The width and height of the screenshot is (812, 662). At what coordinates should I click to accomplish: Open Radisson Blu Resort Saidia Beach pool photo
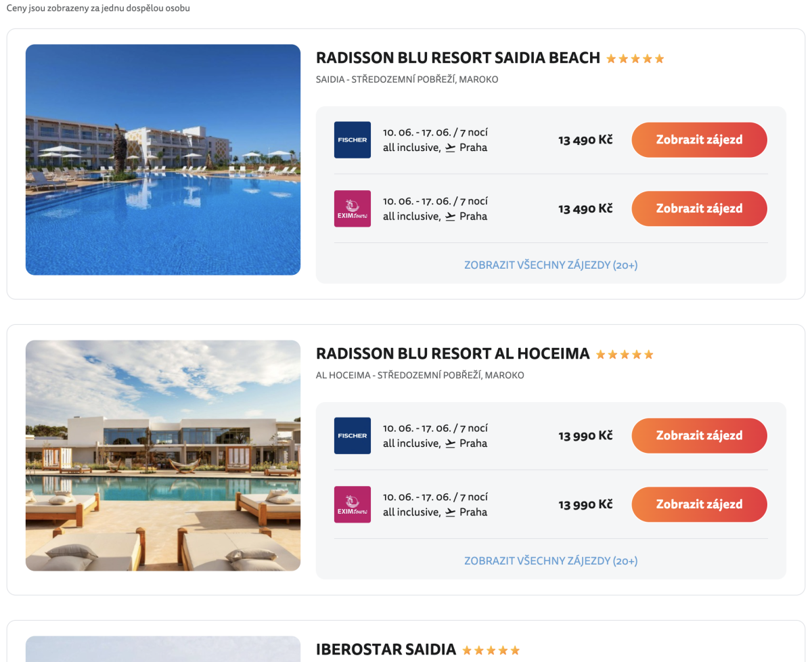[163, 160]
